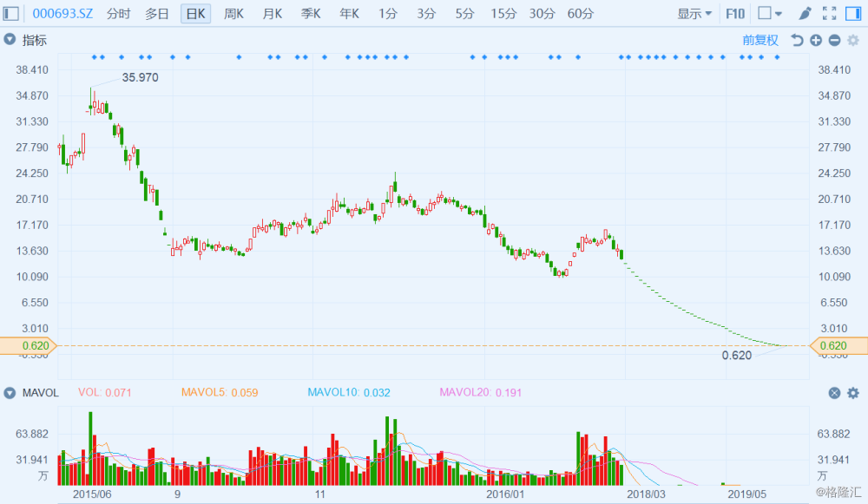This screenshot has height=504, width=868.
Task: Select the 周K weekly candlestick tab
Action: pos(233,13)
